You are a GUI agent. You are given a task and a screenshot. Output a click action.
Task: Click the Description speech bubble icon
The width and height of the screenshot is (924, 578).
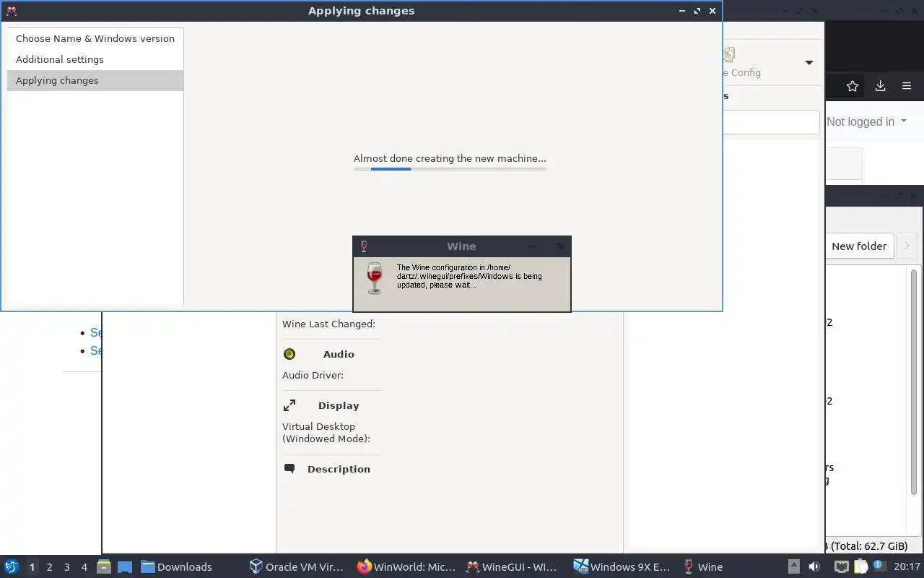pos(289,469)
